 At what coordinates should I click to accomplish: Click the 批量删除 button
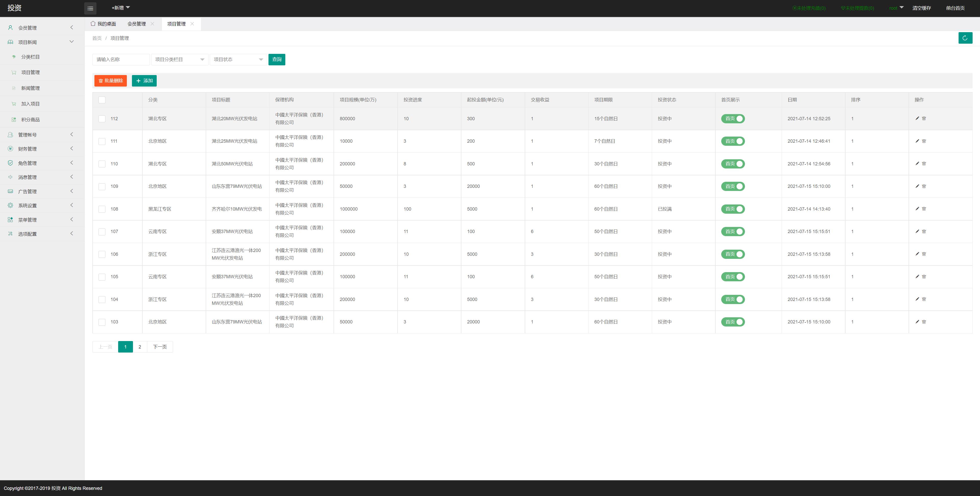pos(110,81)
